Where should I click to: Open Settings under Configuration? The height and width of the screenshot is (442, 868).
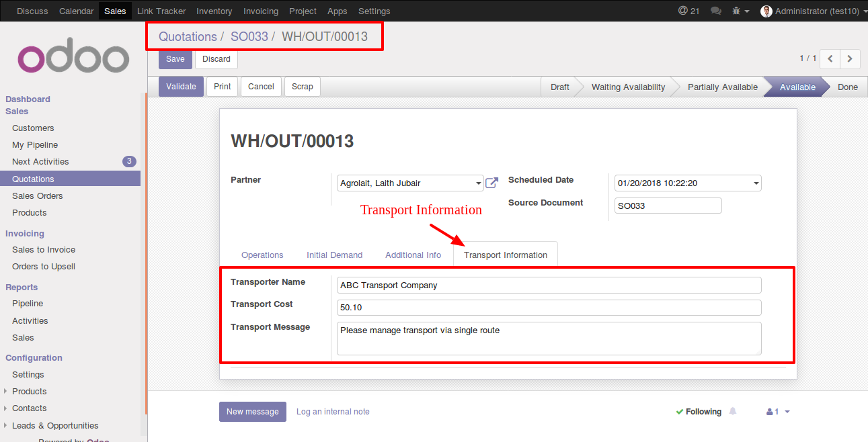(x=28, y=374)
